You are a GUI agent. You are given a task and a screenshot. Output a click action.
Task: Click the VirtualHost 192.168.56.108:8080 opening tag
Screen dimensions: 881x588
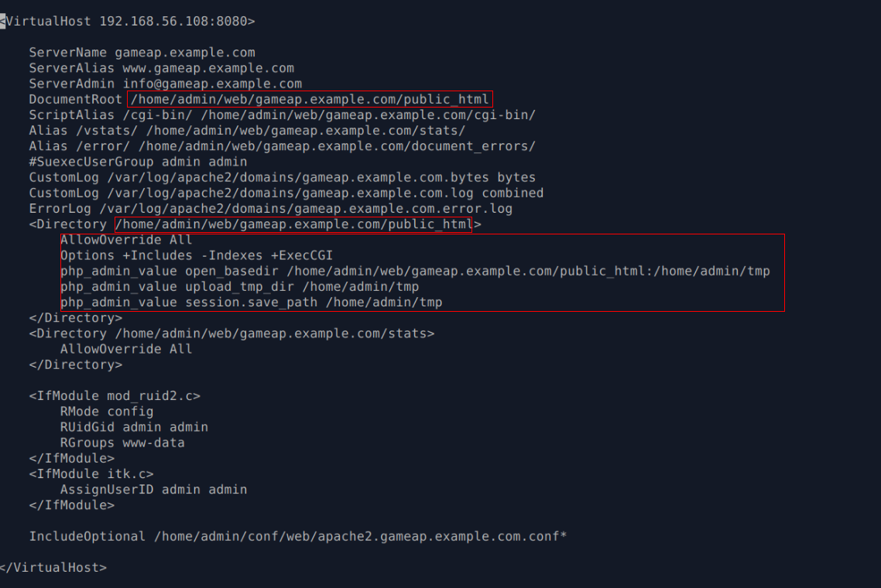[128, 22]
